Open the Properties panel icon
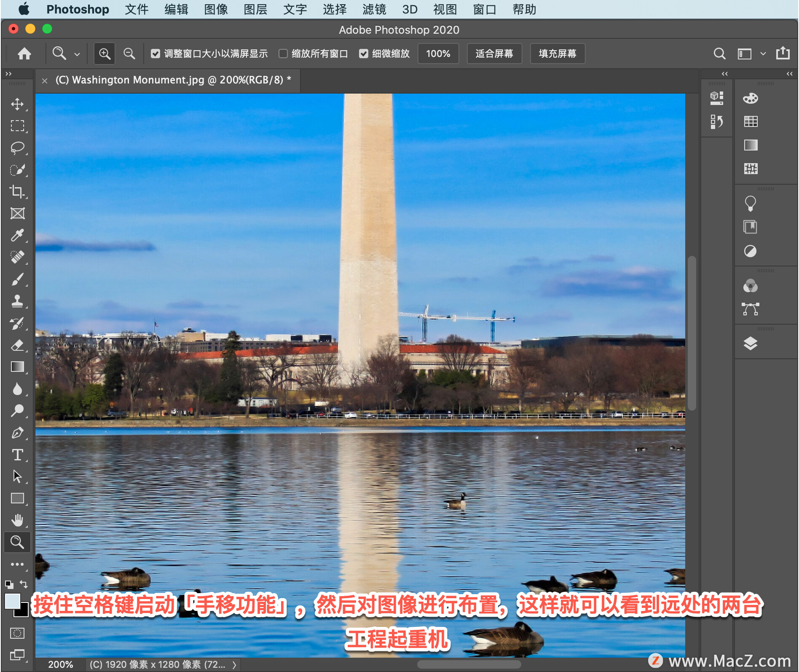The height and width of the screenshot is (672, 799). 717,98
